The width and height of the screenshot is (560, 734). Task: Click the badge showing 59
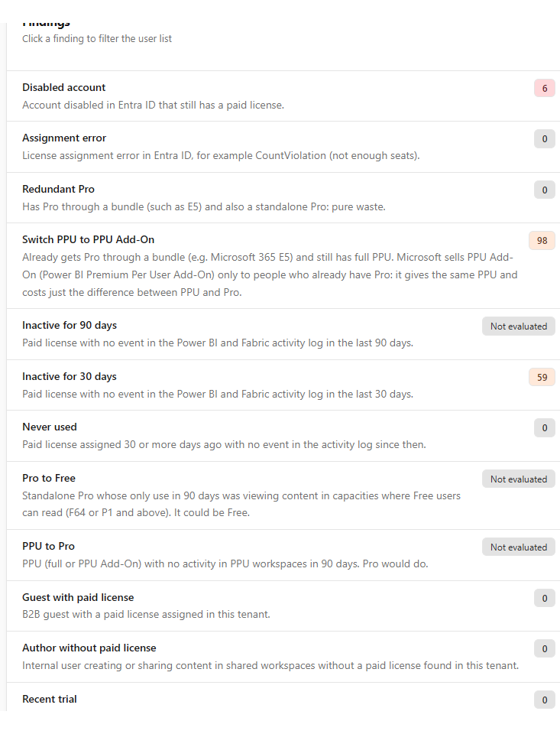[542, 377]
